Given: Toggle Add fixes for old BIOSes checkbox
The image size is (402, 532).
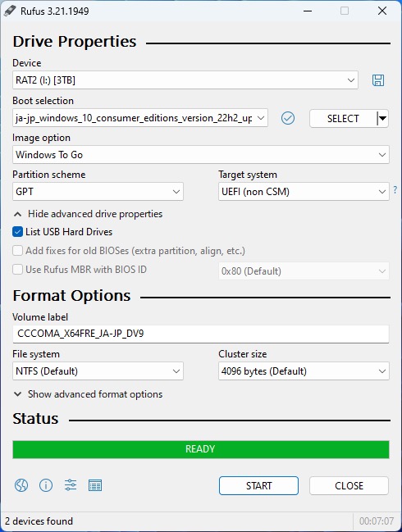Looking at the screenshot, I should click(18, 251).
